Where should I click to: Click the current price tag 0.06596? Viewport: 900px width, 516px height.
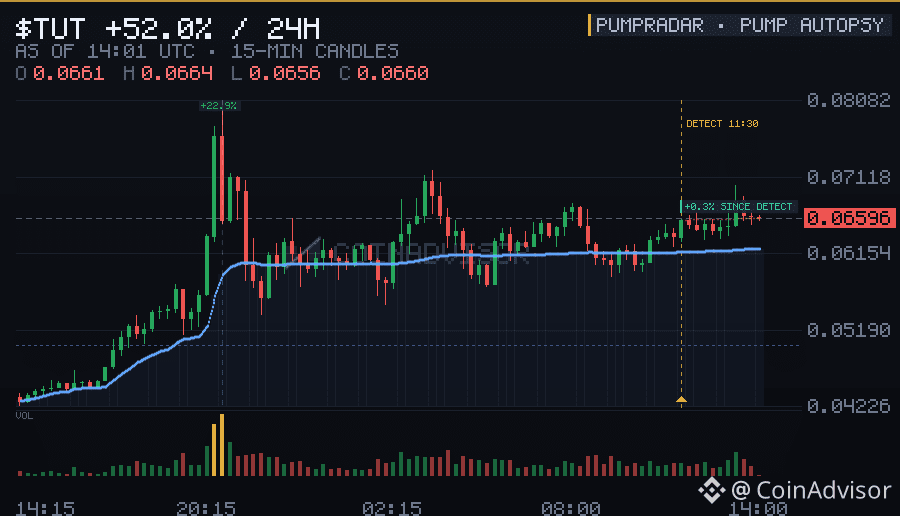coord(849,218)
